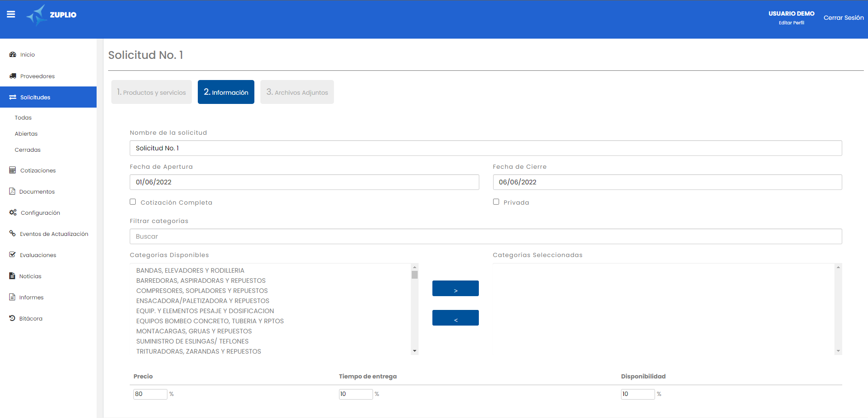
Task: Select MONTACARGAS, GRUAS Y REPUESTOS category
Action: click(194, 331)
